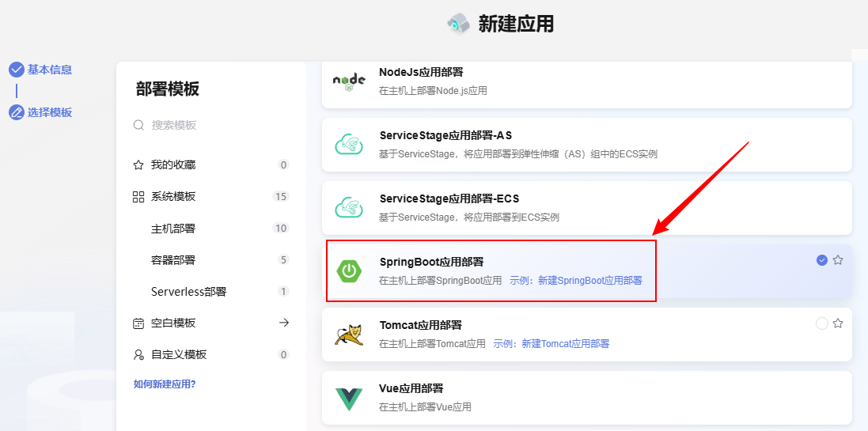This screenshot has height=431, width=868.
Task: Select the SpringBoot template radio button
Action: [822, 260]
